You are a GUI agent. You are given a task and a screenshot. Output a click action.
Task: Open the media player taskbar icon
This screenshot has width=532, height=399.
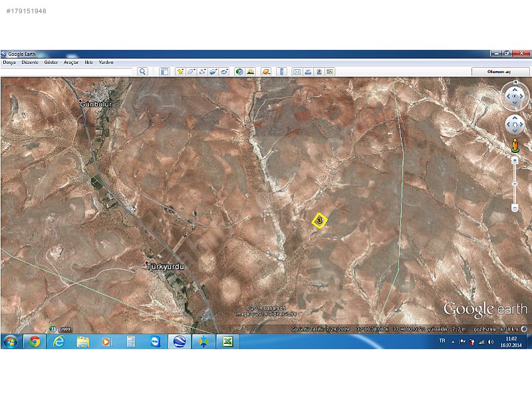point(107,341)
